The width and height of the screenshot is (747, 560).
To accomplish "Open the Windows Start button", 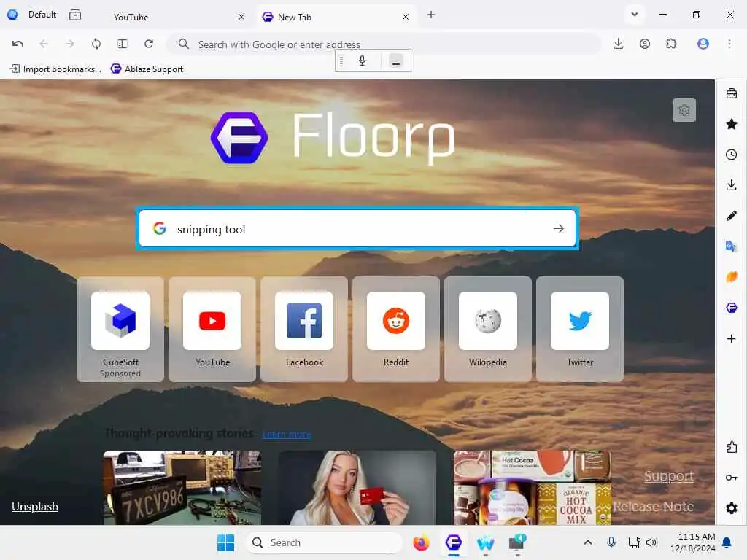I will (x=225, y=542).
